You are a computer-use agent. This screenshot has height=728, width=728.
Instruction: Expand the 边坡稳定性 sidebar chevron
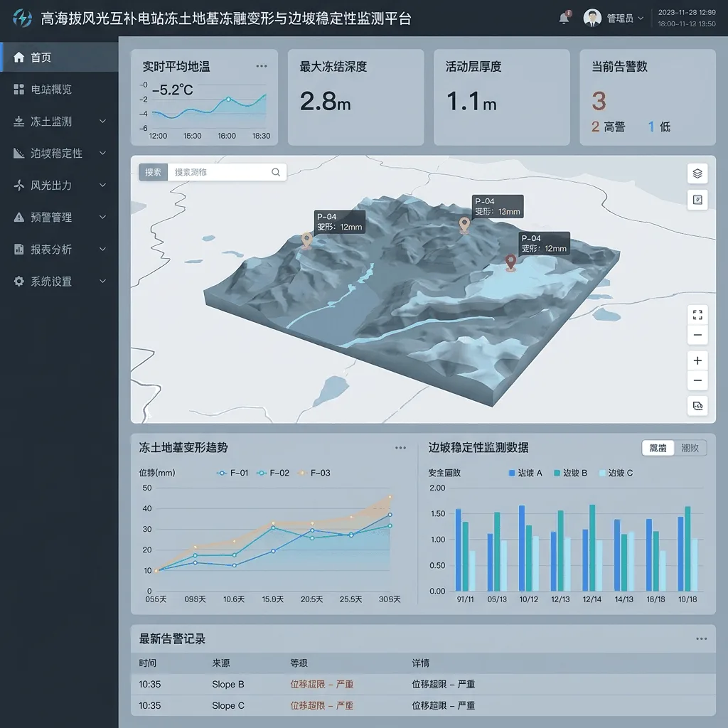tap(102, 154)
